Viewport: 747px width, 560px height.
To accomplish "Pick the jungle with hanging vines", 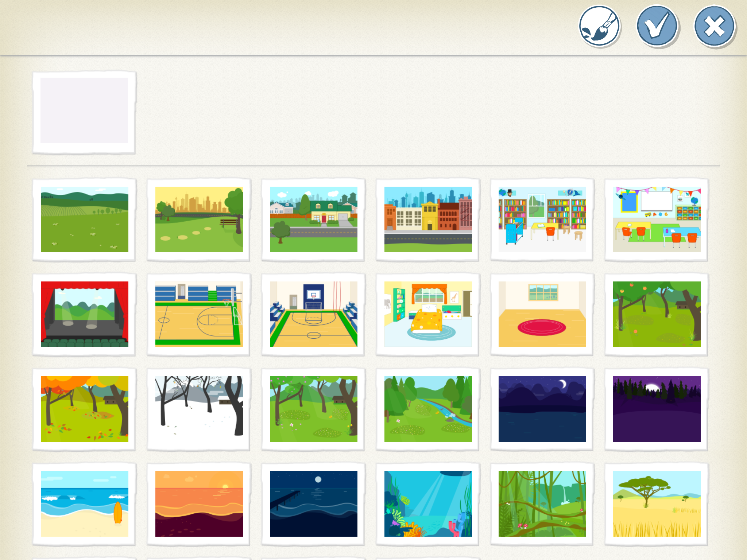I will pos(542,504).
